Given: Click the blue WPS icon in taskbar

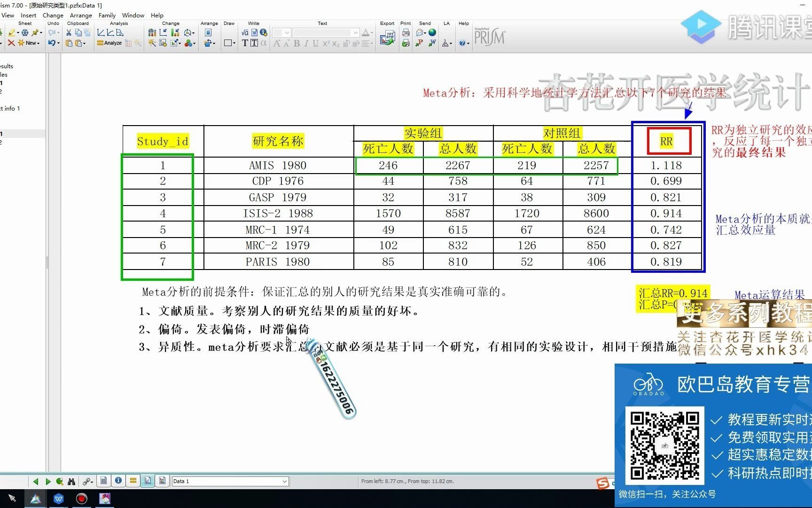Looking at the screenshot, I should [x=59, y=499].
